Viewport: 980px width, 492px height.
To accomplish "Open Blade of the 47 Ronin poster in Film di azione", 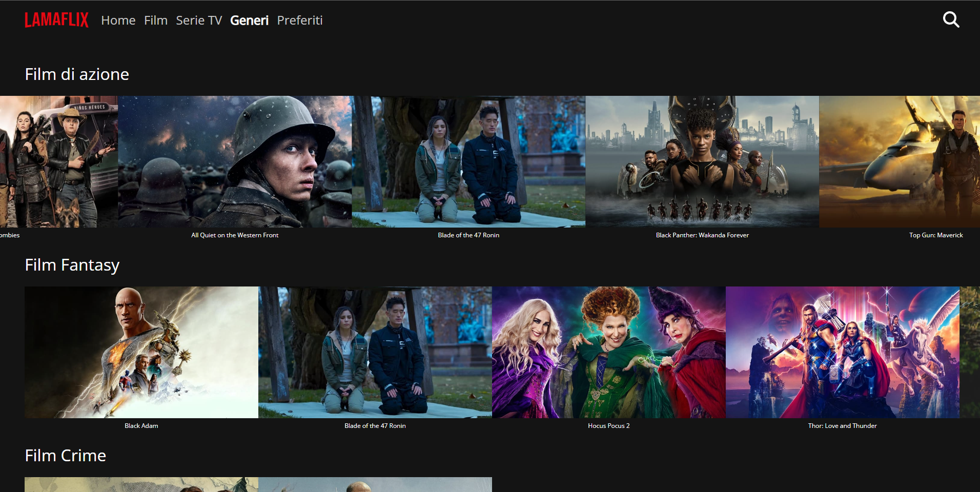I will click(468, 161).
